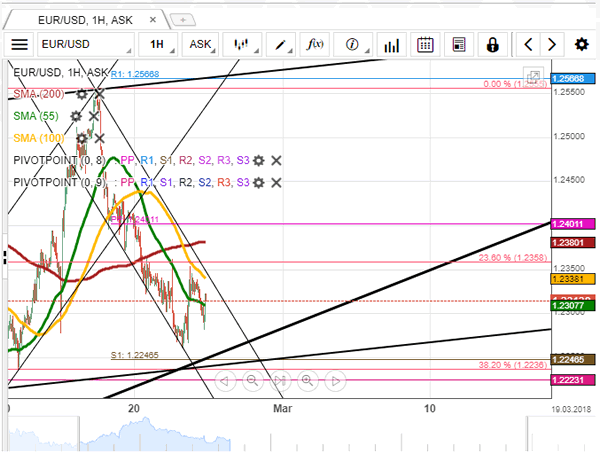Click the history overview range selector
Viewport: 600px width, 454px height.
302,433
